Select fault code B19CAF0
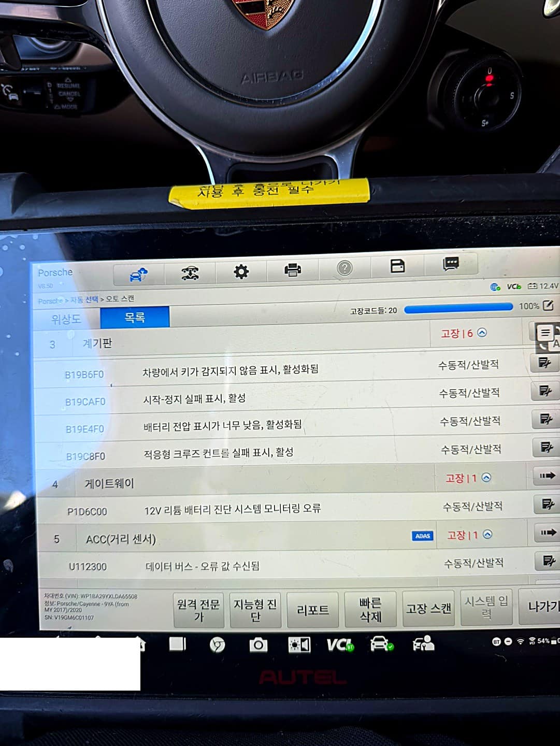The image size is (560, 746). [x=85, y=402]
